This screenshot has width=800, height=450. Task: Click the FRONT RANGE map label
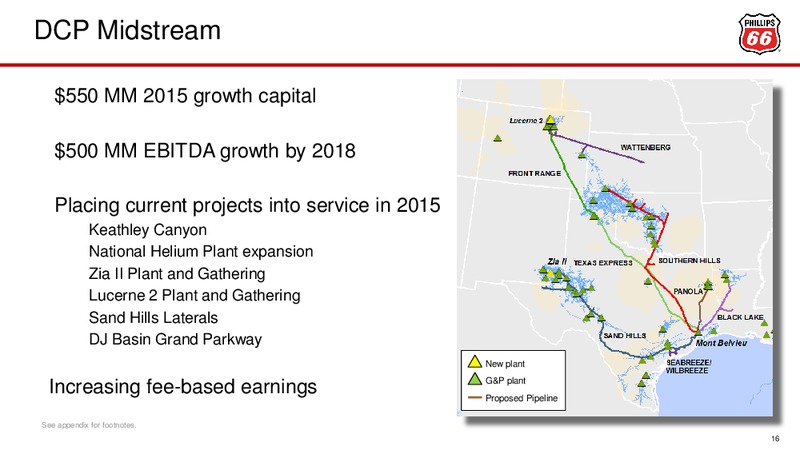click(x=534, y=173)
